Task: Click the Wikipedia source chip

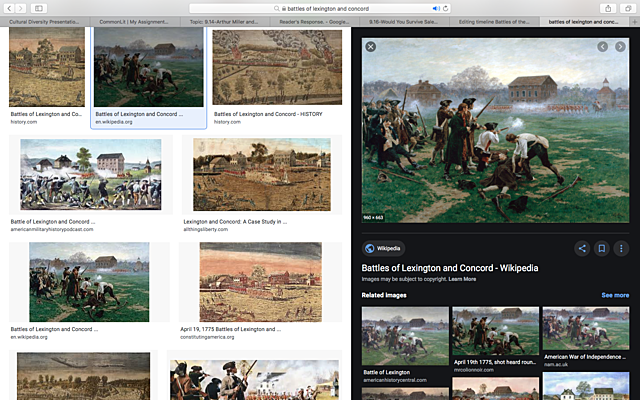Action: 383,248
